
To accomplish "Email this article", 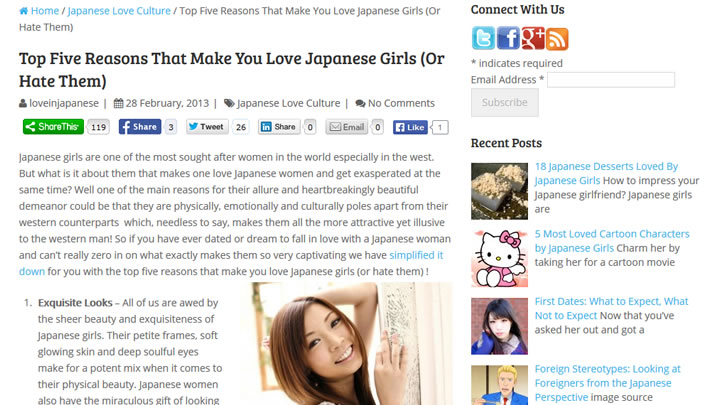I will [x=347, y=127].
